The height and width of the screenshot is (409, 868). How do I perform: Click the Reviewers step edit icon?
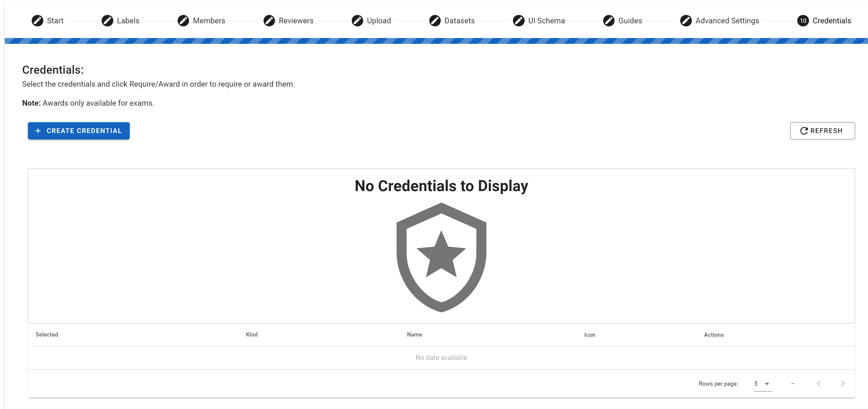(269, 21)
